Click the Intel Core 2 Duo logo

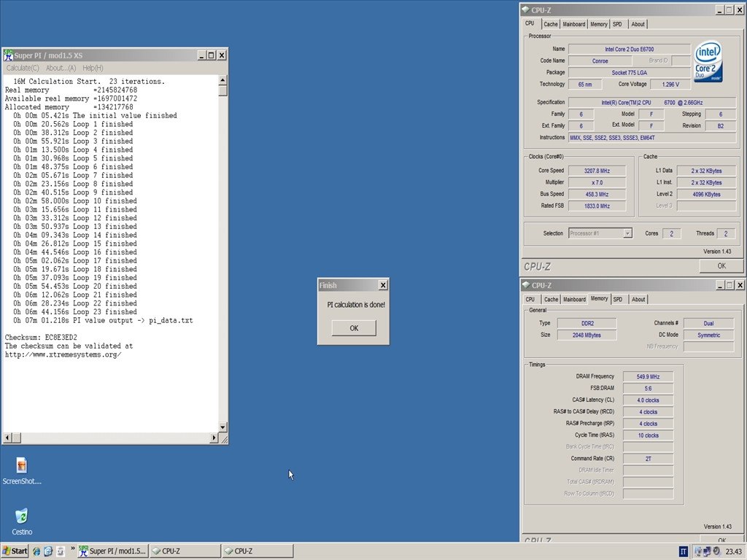(708, 61)
